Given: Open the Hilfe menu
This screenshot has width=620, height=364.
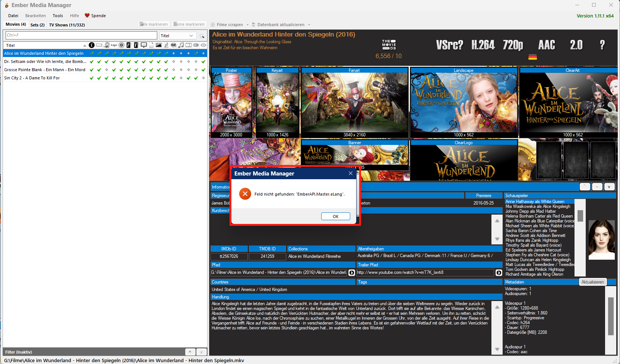Looking at the screenshot, I should pyautogui.click(x=75, y=16).
